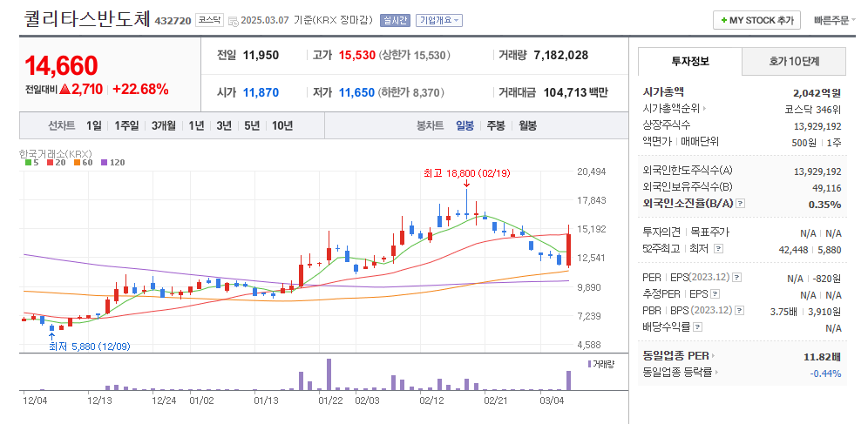Switch to the 호가10단계 tab
Screen dimensions: 868x424
tap(794, 61)
